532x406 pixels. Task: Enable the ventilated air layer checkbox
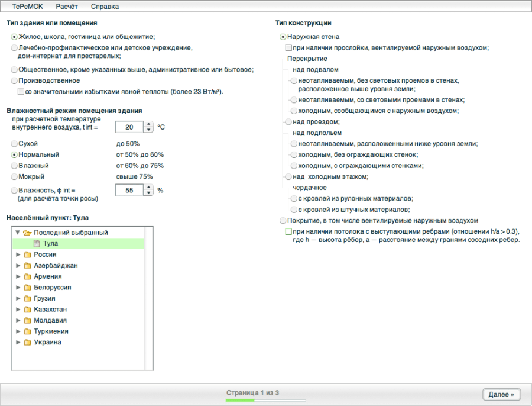(288, 47)
